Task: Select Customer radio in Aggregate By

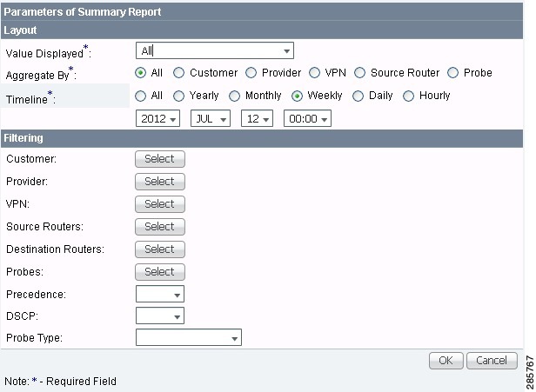Action: click(179, 73)
